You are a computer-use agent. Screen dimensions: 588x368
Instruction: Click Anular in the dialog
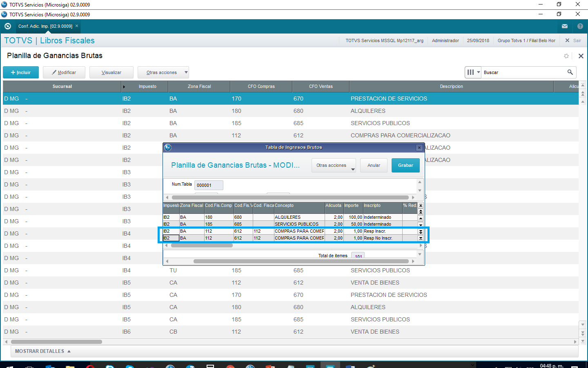[x=374, y=165]
